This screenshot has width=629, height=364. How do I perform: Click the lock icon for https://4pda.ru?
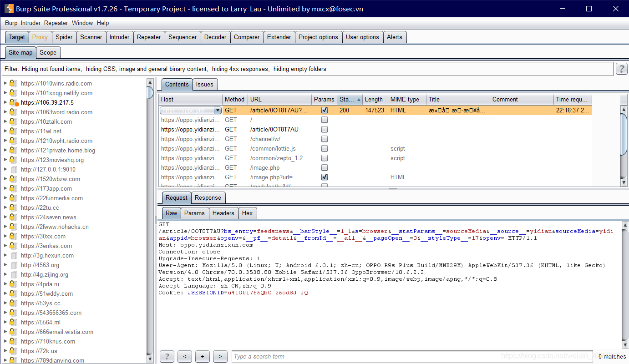coord(13,284)
